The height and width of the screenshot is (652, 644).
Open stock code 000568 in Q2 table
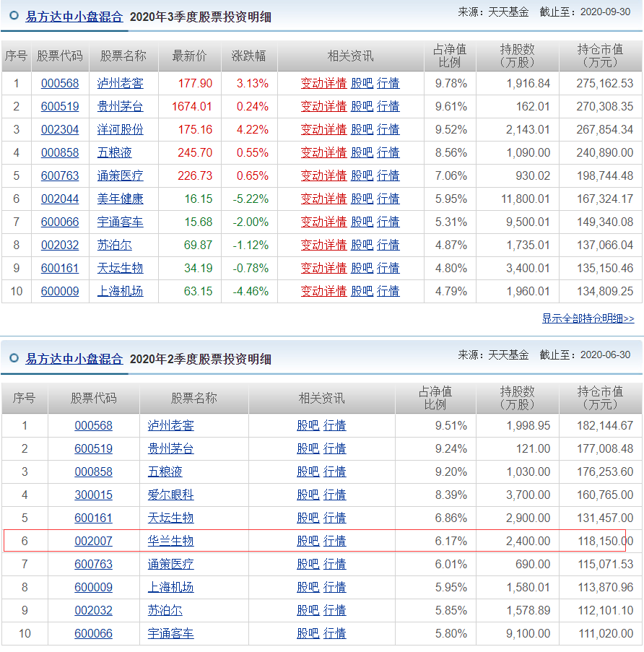[x=94, y=425]
